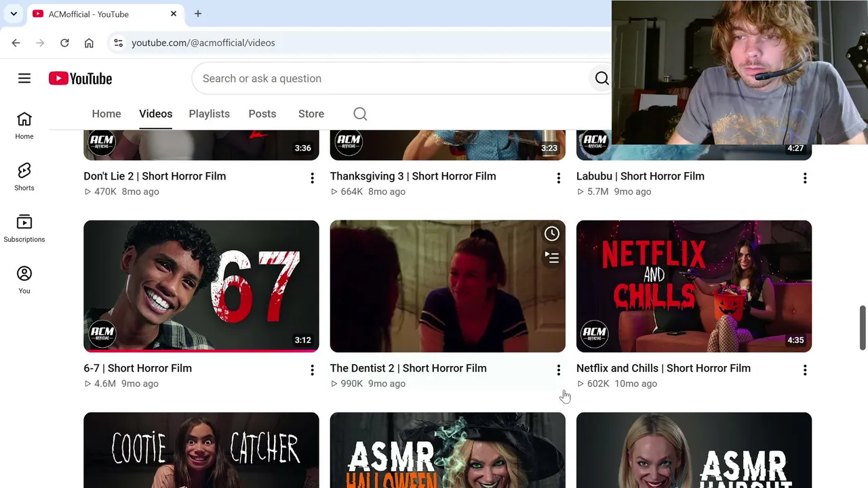Close the ACMofficial YouTube tab
868x488 pixels.
[174, 14]
